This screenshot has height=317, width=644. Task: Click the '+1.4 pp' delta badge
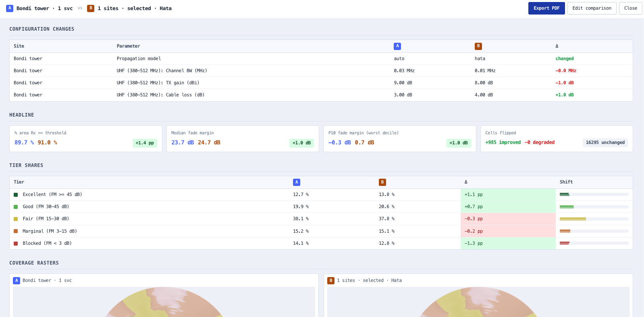(145, 143)
